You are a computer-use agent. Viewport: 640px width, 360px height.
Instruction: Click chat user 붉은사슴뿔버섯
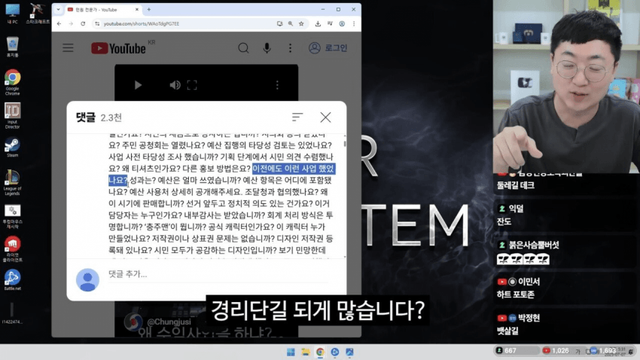(534, 245)
